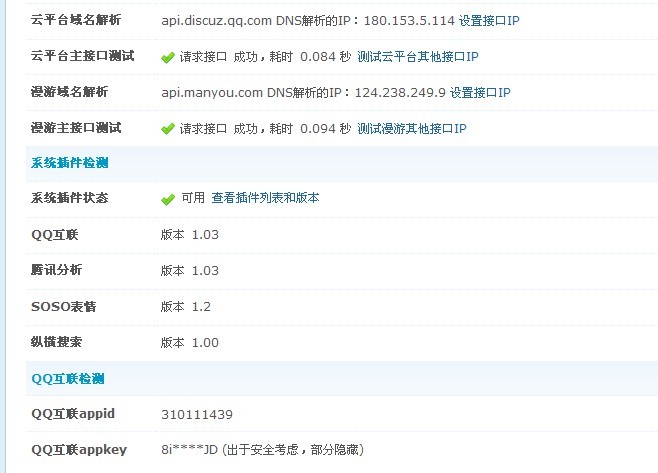This screenshot has width=658, height=473.
Task: Select the 系统插件状态 label
Action: (x=70, y=198)
